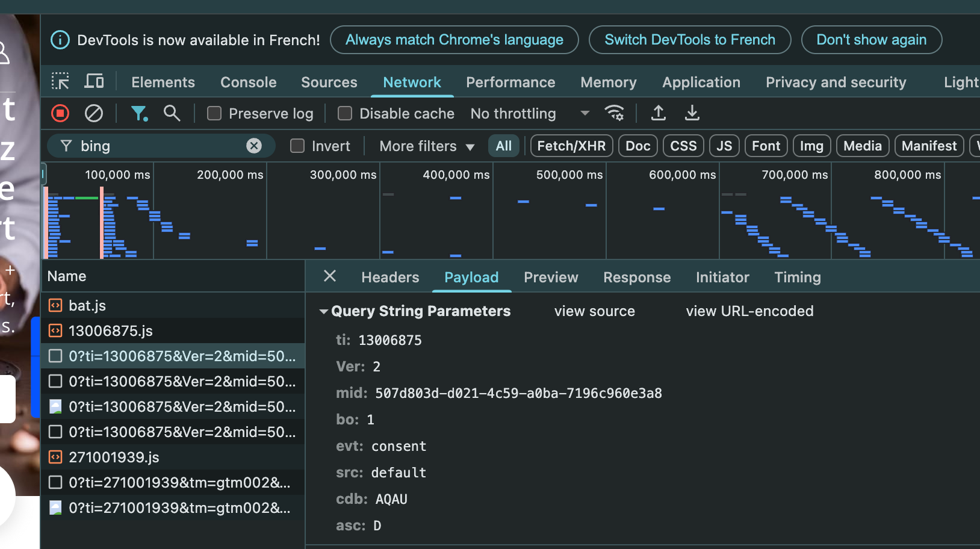Open the Headers tab in request details
980x549 pixels.
(x=390, y=278)
